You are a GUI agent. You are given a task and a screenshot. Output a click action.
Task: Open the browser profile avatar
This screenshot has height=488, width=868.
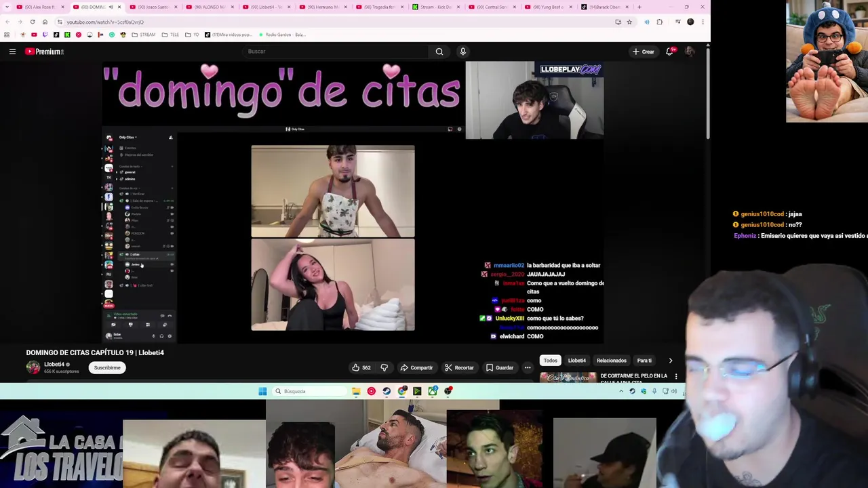(x=690, y=22)
